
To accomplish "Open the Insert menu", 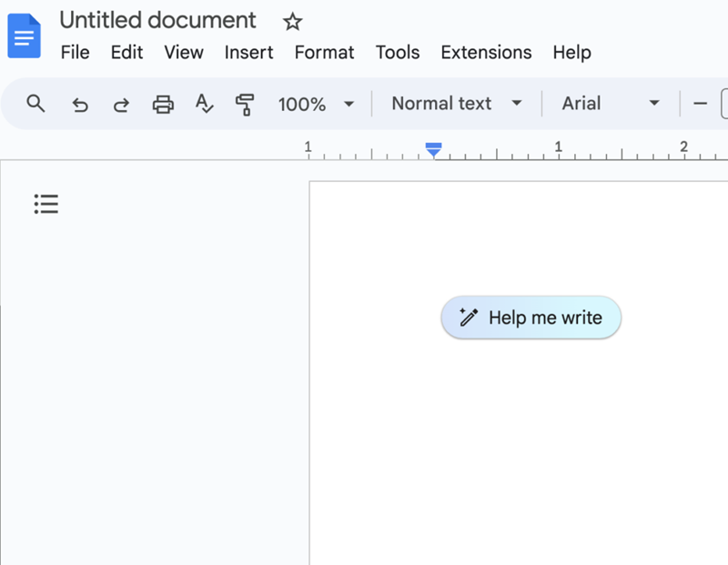I will [248, 53].
